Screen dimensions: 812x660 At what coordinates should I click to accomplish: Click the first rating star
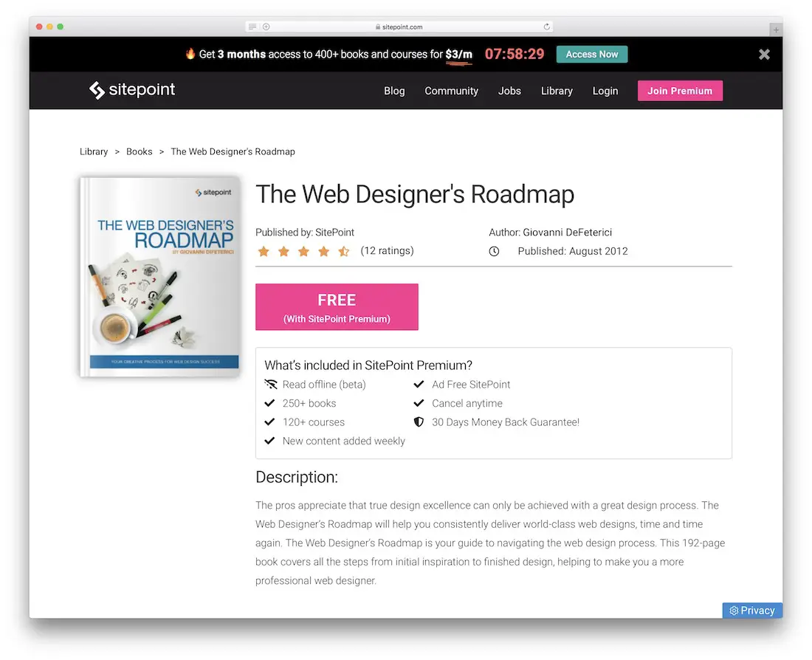point(264,251)
